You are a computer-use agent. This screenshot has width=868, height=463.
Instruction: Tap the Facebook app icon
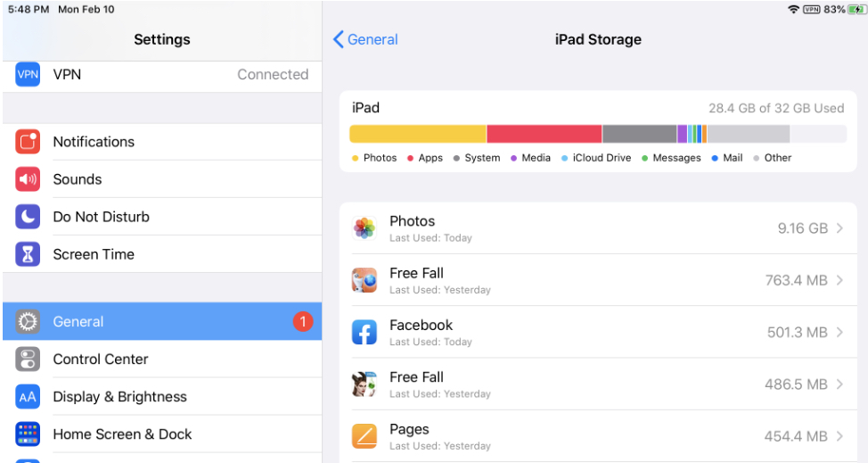364,332
